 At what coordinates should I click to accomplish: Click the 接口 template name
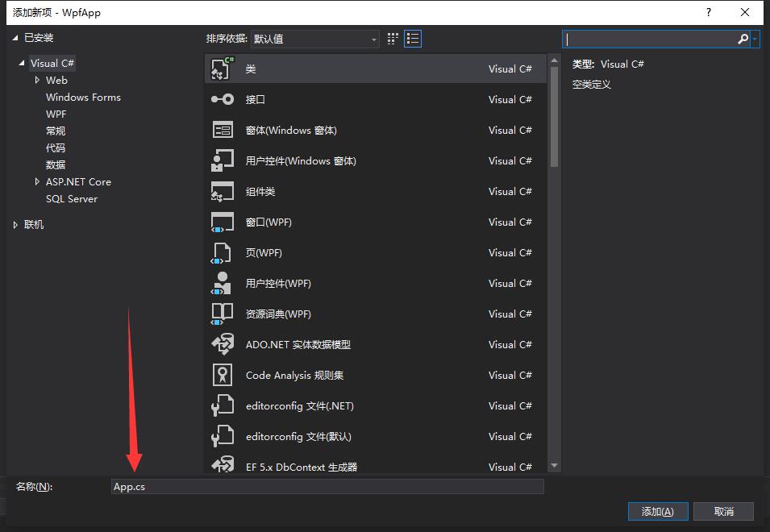(x=256, y=100)
